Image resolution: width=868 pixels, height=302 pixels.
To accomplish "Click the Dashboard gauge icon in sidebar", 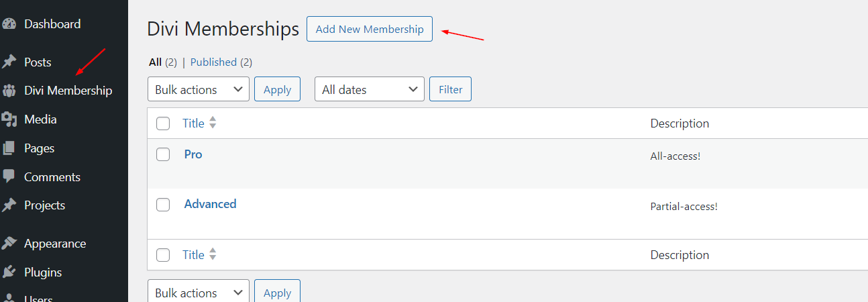I will click(x=9, y=24).
